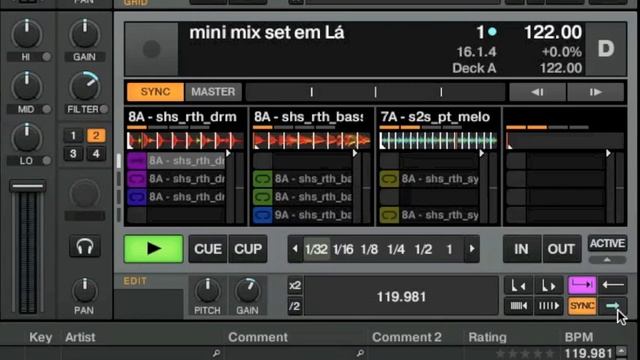Collapse loop panel with arrow under ACTIVE
Viewport: 640px width, 360px height.
[607, 260]
